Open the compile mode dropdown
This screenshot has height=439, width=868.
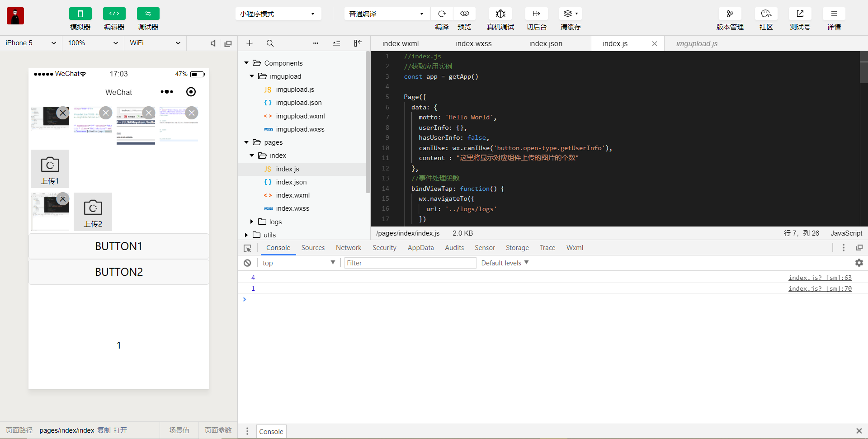click(x=387, y=14)
